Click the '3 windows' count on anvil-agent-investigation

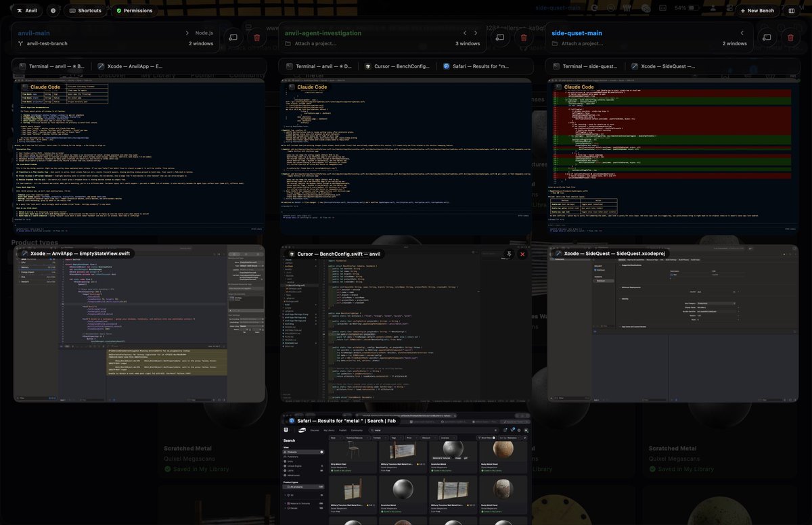click(467, 43)
